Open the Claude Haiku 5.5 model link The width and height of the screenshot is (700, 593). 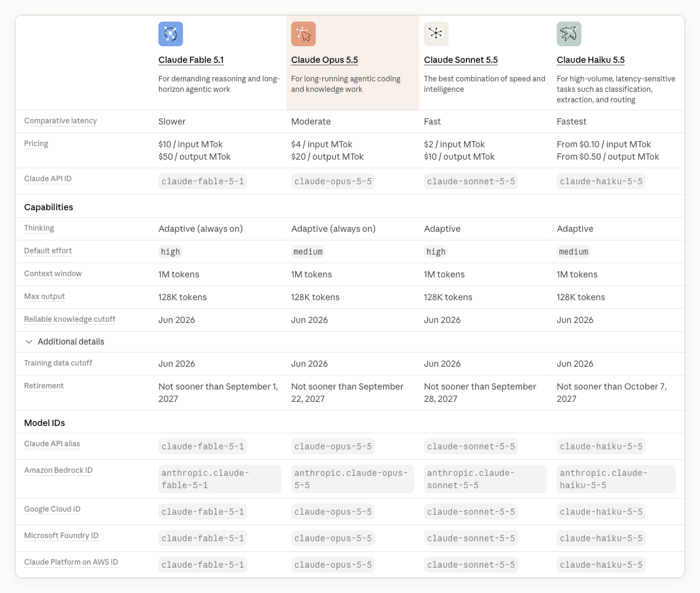pos(590,60)
